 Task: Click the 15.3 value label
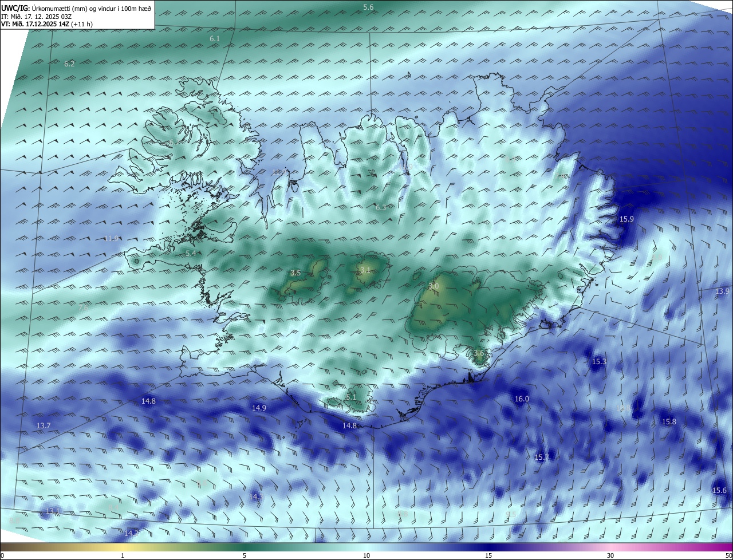tap(599, 361)
